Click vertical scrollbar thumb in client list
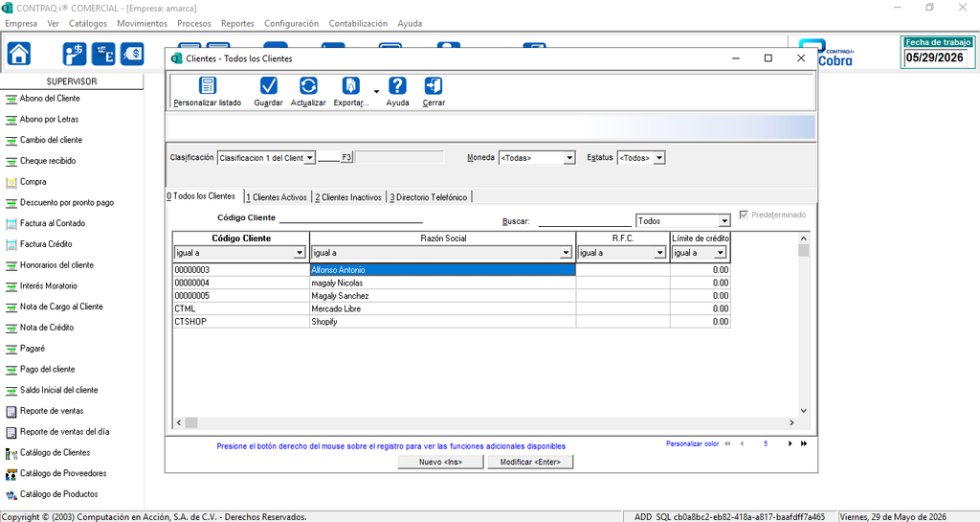 pyautogui.click(x=804, y=250)
